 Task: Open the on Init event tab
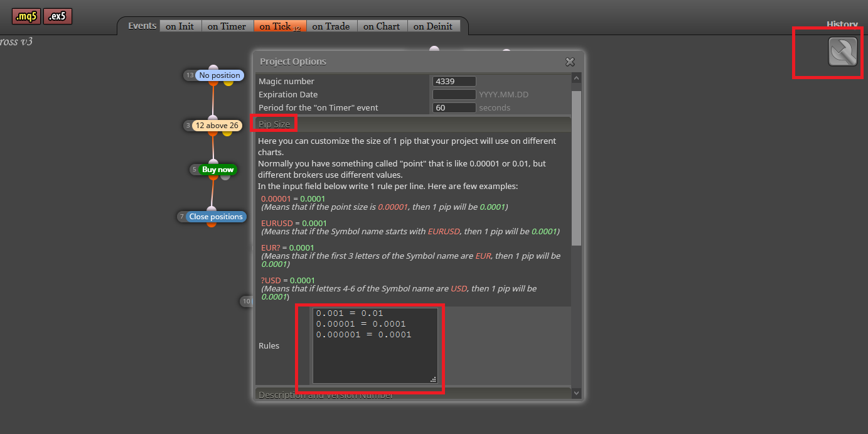180,26
